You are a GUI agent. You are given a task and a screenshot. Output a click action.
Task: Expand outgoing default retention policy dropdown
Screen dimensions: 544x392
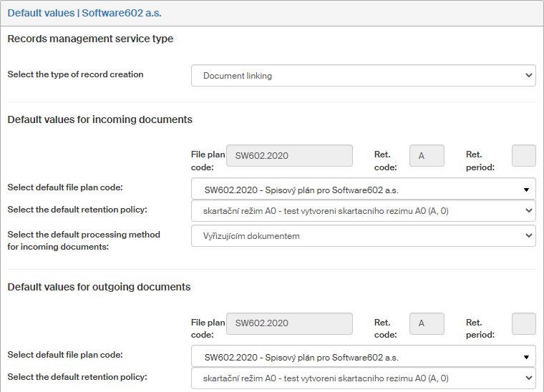pos(363,378)
